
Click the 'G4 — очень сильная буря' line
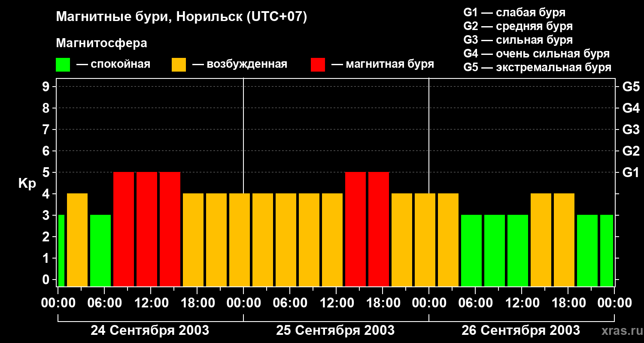[x=537, y=54]
